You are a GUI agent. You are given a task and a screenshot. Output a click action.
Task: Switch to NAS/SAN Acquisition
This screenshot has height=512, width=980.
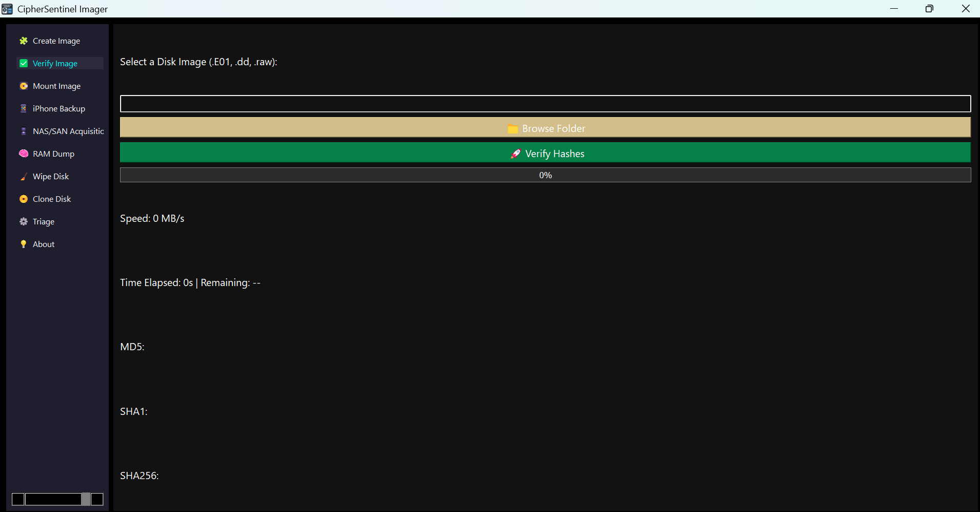pyautogui.click(x=60, y=131)
